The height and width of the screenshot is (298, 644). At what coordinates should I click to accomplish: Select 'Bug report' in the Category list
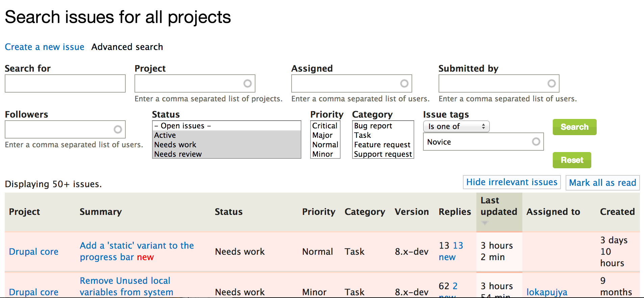click(x=383, y=126)
